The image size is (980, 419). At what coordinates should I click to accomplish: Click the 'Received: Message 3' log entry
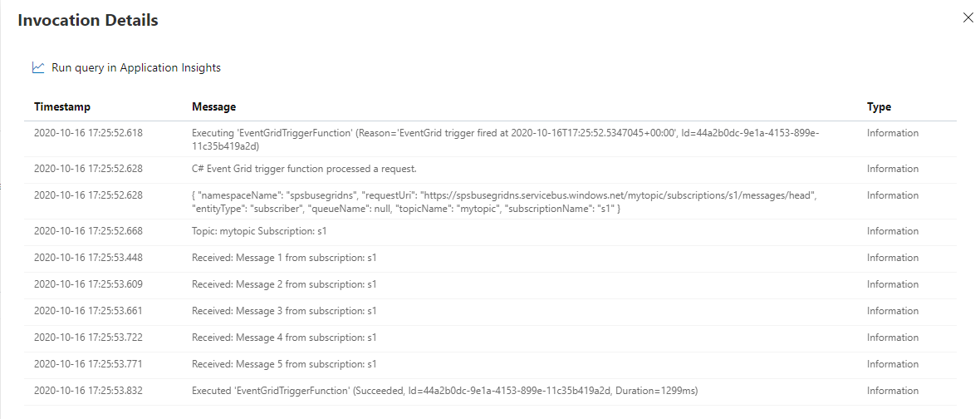click(284, 311)
